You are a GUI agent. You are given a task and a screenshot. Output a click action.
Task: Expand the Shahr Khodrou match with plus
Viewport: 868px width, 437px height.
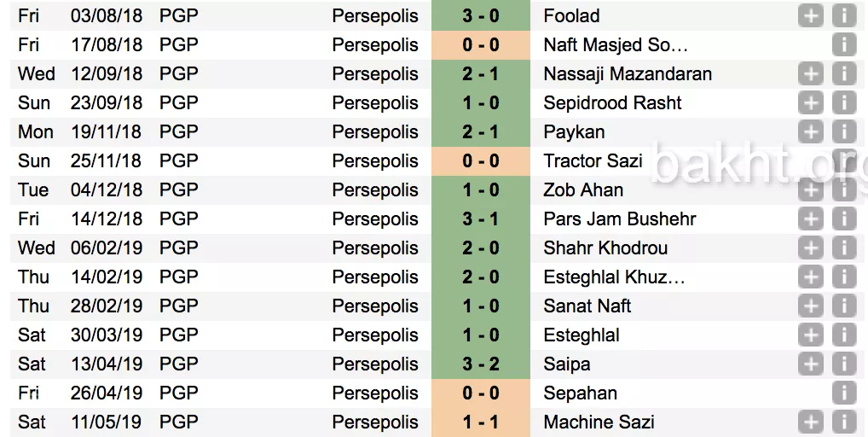[811, 248]
